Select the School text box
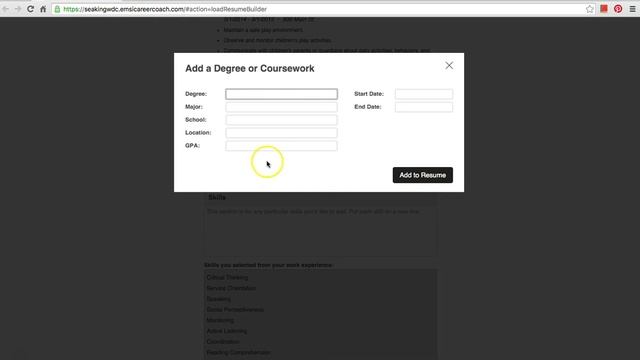Screen dimensions: 640x360 coord(281,120)
